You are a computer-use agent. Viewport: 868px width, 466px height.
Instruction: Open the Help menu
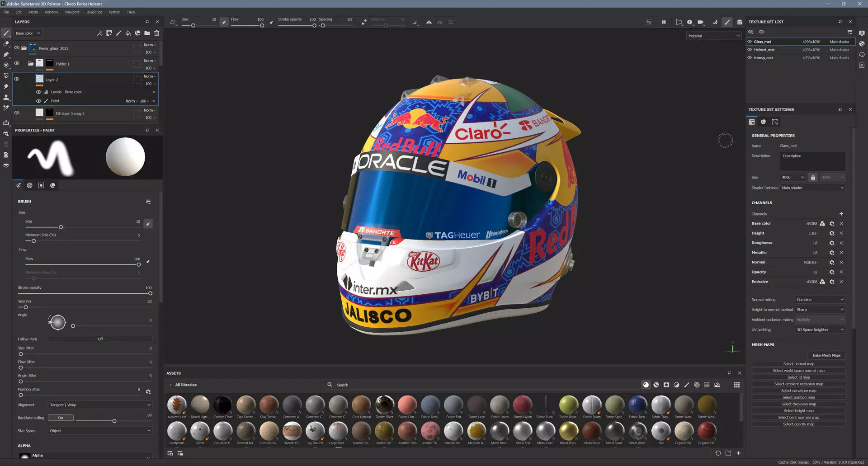[131, 12]
